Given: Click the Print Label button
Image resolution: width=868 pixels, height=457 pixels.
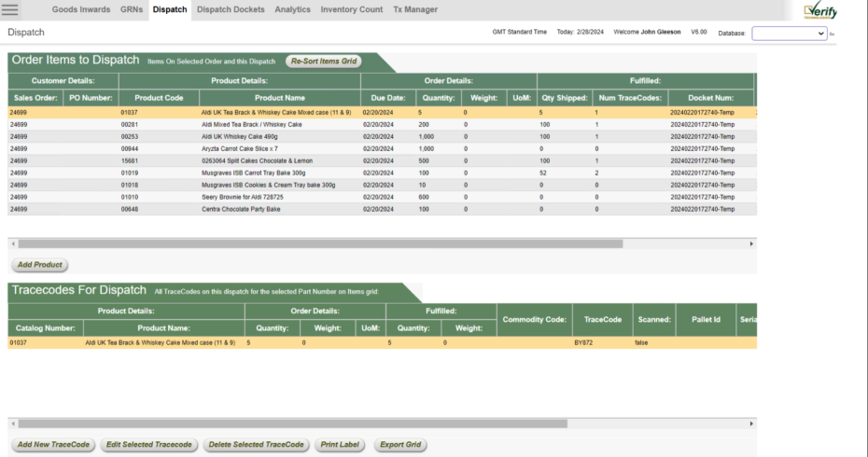Looking at the screenshot, I should pyautogui.click(x=339, y=444).
